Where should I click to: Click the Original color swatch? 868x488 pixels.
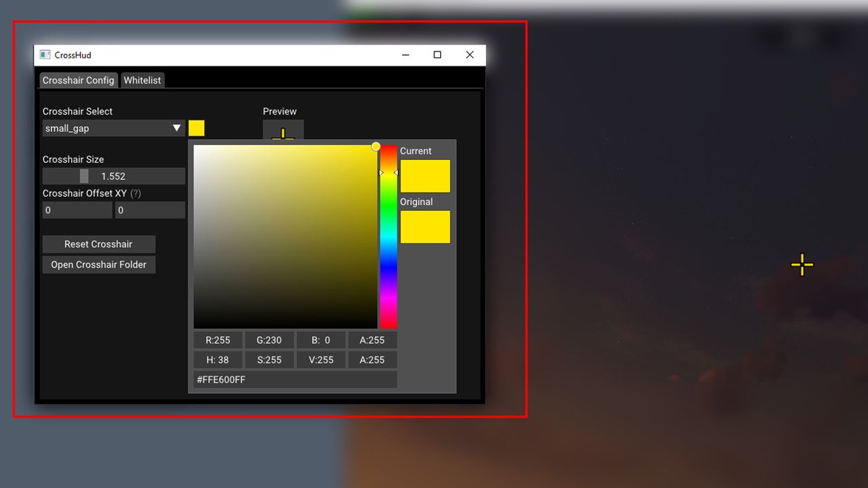pos(425,227)
